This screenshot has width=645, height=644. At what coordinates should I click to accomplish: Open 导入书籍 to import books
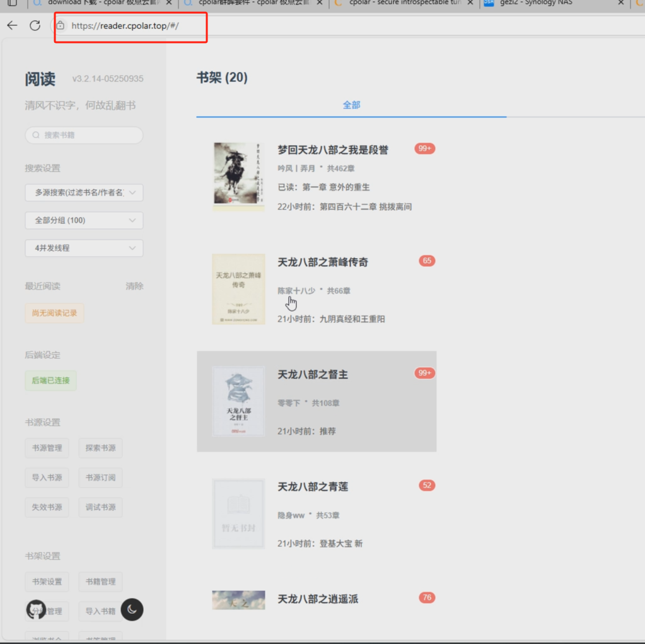100,609
